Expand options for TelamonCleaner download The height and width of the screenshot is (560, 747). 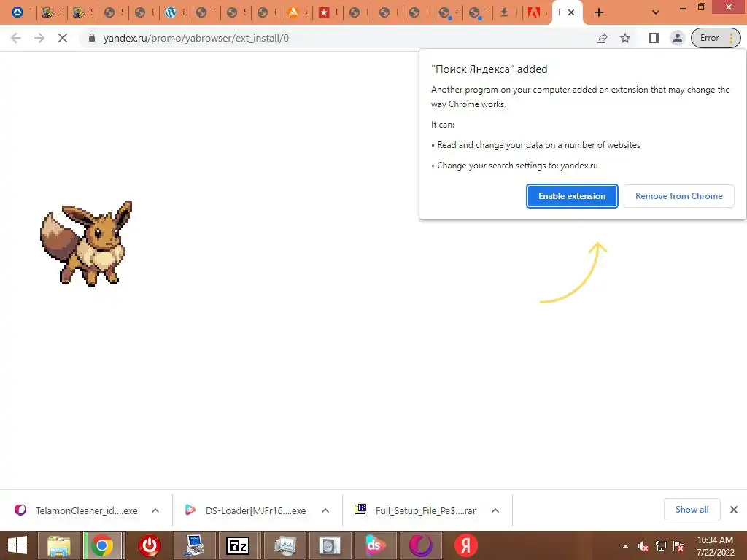(x=155, y=510)
